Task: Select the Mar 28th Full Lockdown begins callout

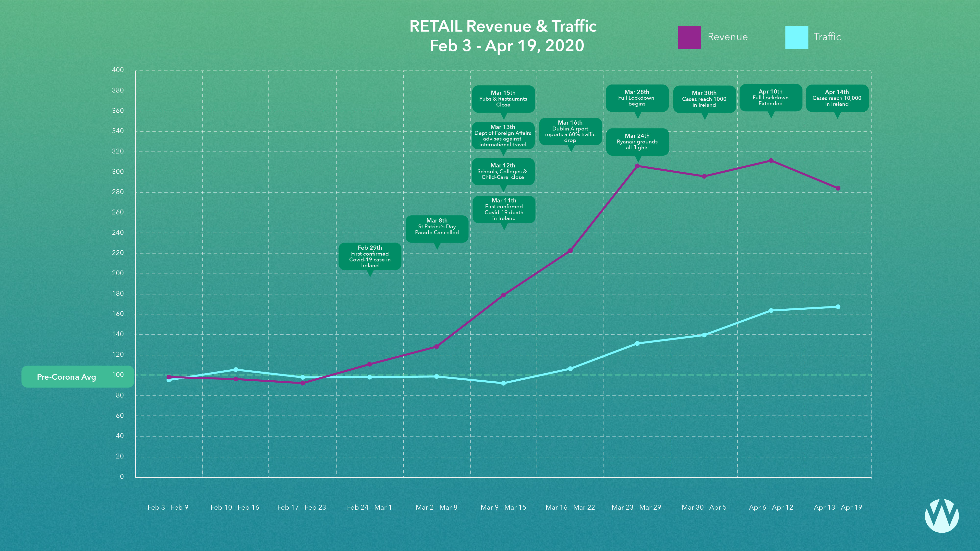Action: coord(636,98)
